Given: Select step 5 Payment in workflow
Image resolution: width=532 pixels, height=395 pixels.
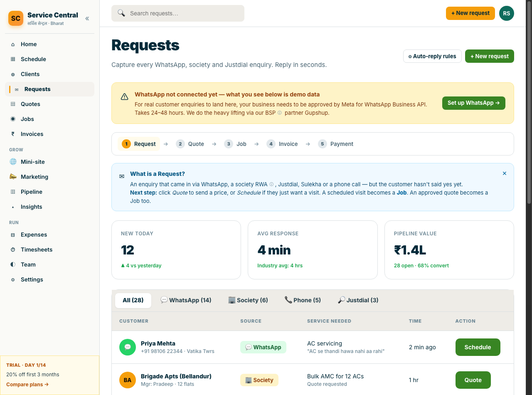Looking at the screenshot, I should (x=336, y=144).
